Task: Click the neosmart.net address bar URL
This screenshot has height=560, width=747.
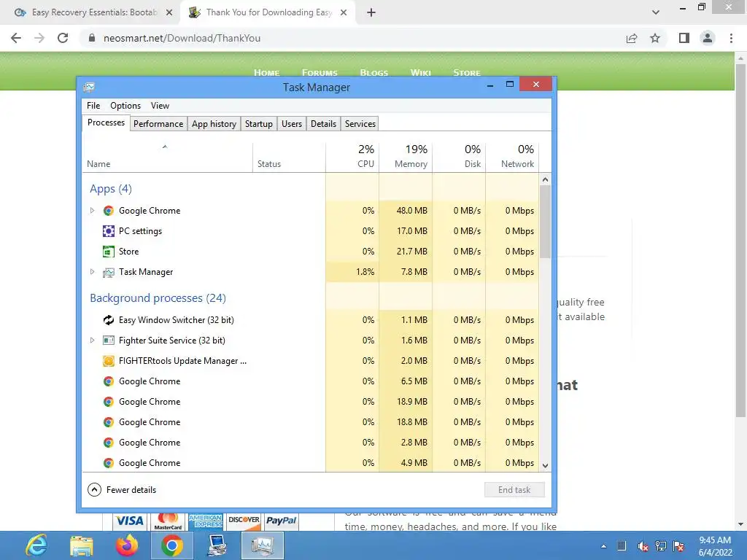Action: (x=182, y=38)
